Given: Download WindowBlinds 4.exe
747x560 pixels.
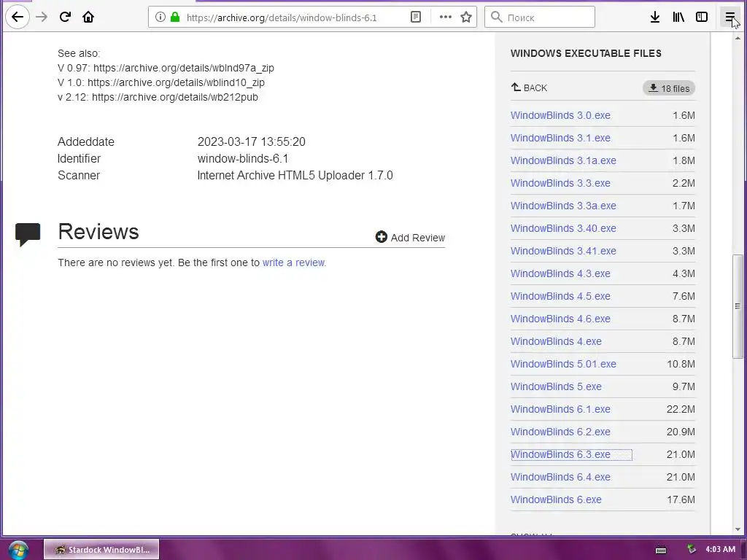Looking at the screenshot, I should coord(556,341).
